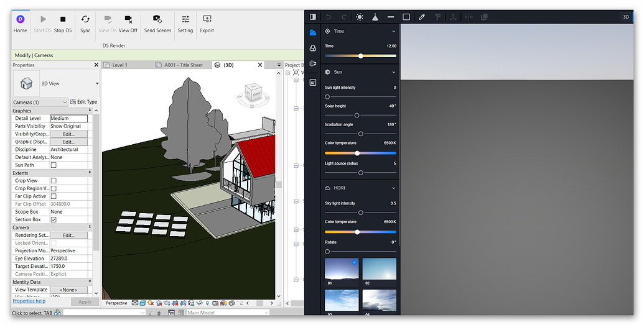Collapse the D5 Time section chevron

(393, 31)
